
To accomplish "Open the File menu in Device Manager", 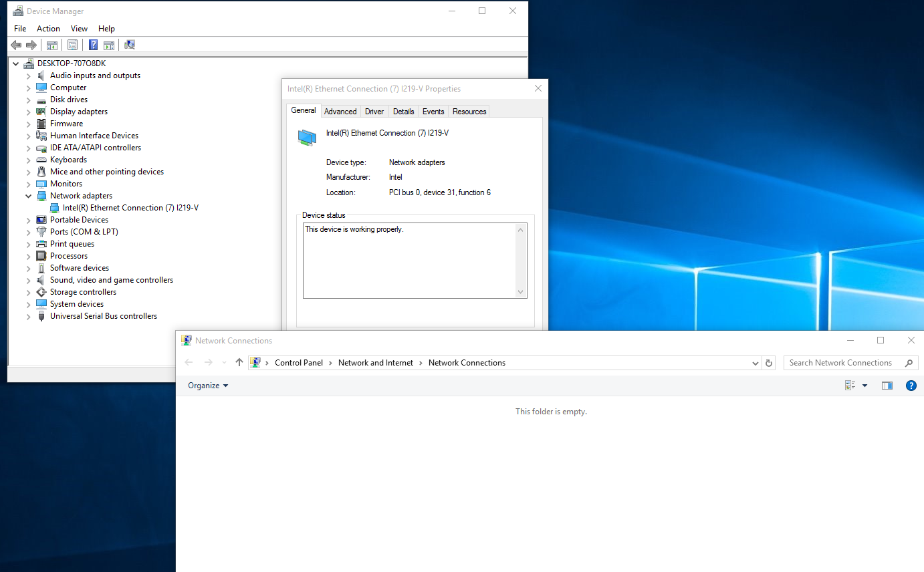I will pyautogui.click(x=20, y=29).
